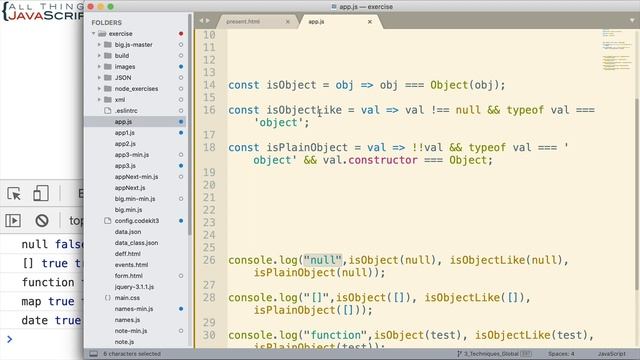Image resolution: width=640 pixels, height=360 pixels.
Task: Open the 'top' context selector in console
Action: pos(76,221)
